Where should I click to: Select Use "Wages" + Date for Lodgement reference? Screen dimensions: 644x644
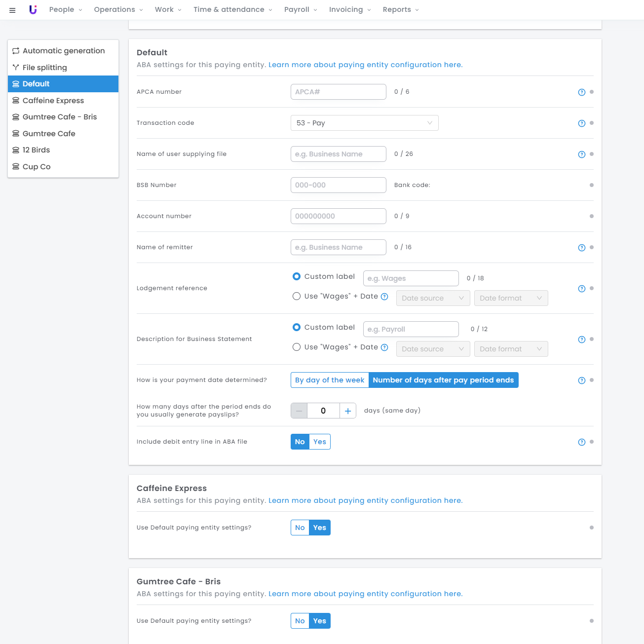(x=297, y=296)
